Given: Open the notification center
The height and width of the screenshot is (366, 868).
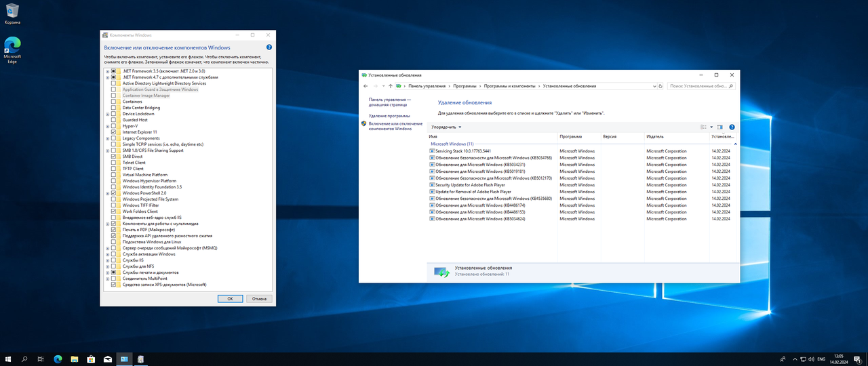Looking at the screenshot, I should pos(857,359).
